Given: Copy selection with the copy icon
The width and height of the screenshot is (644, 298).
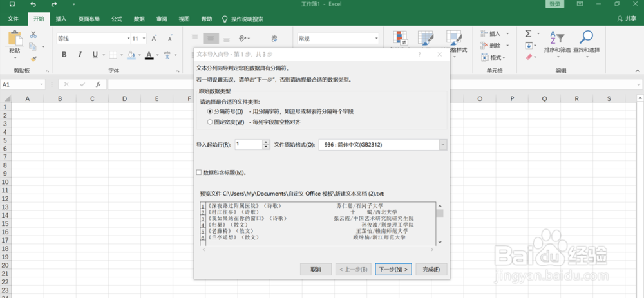Looking at the screenshot, I should click(x=33, y=47).
